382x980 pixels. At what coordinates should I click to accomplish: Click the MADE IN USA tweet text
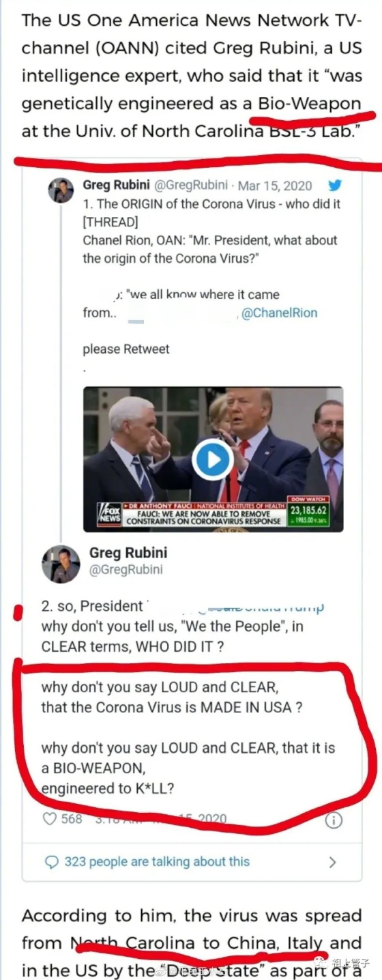[x=172, y=708]
